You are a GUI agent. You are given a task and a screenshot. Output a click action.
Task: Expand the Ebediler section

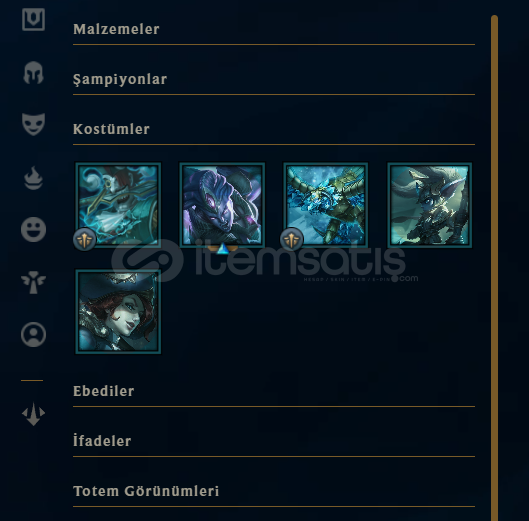coord(274,391)
